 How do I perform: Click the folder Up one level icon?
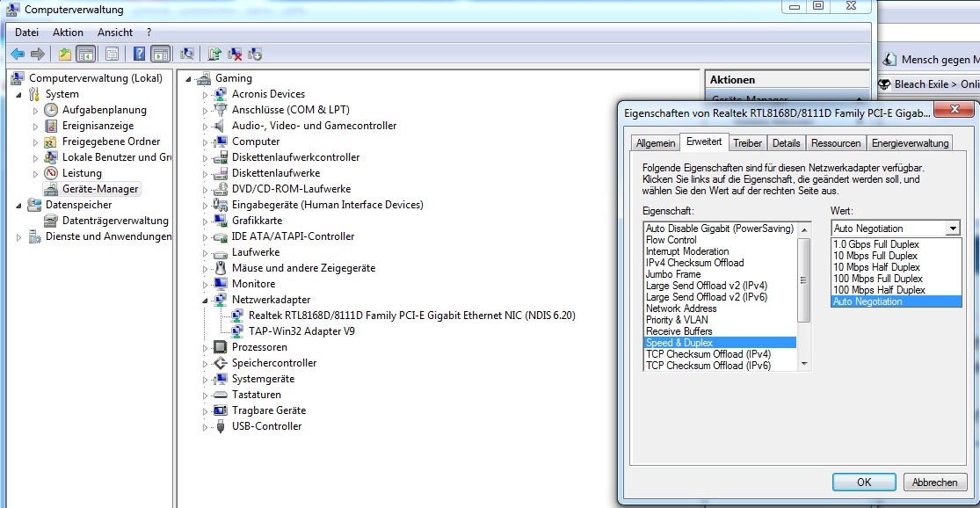click(64, 54)
